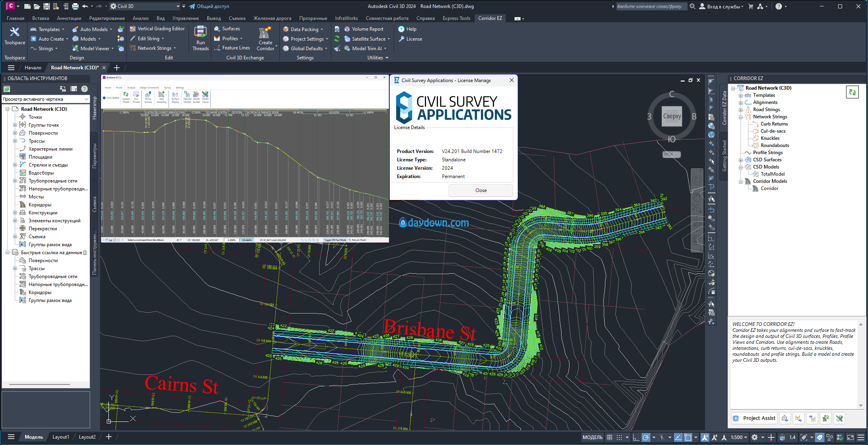Click Help in the Corridor EZ ribbon
868x445 pixels.
(407, 29)
